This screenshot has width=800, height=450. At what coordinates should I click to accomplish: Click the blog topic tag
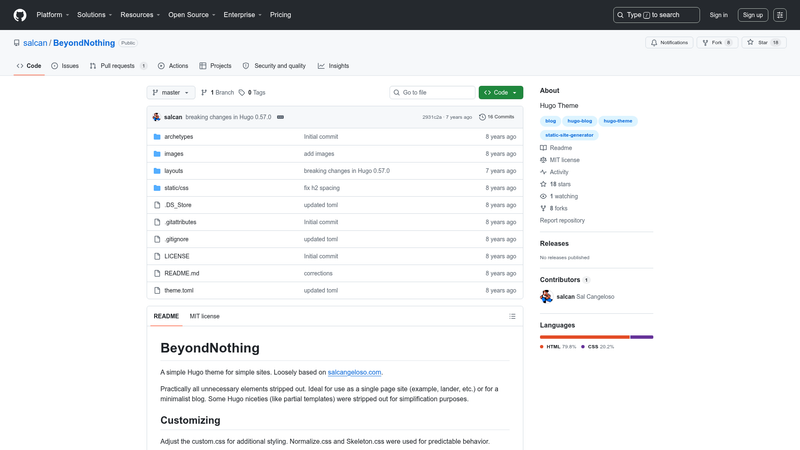coord(550,121)
